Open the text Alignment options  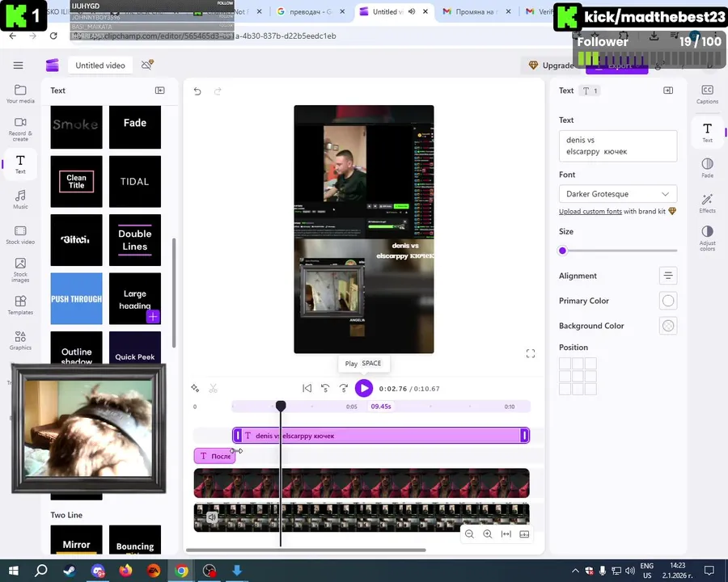pyautogui.click(x=668, y=276)
